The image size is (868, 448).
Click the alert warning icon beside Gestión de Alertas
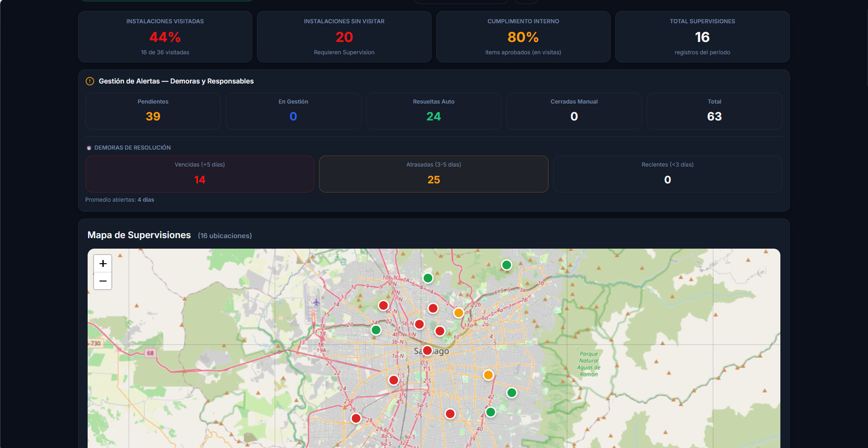[x=90, y=81]
